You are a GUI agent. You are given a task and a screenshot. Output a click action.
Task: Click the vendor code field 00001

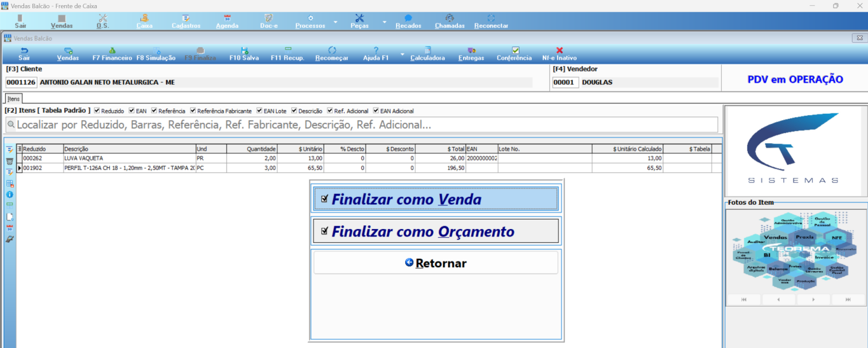pyautogui.click(x=565, y=83)
